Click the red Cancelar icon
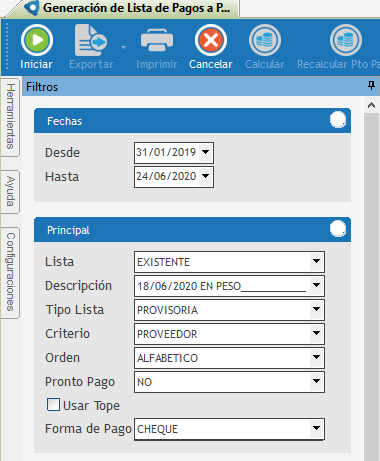The width and height of the screenshot is (380, 461). (211, 40)
